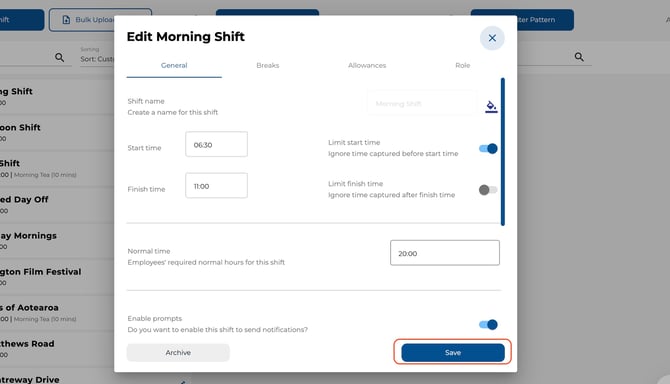670x384 pixels.
Task: Close the Edit Morning Shift dialog
Action: tap(492, 38)
